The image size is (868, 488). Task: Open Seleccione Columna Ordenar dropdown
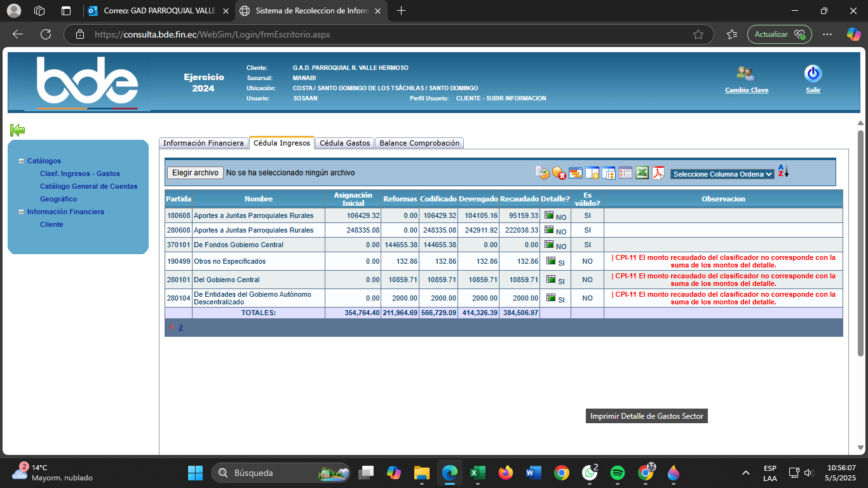click(x=722, y=174)
